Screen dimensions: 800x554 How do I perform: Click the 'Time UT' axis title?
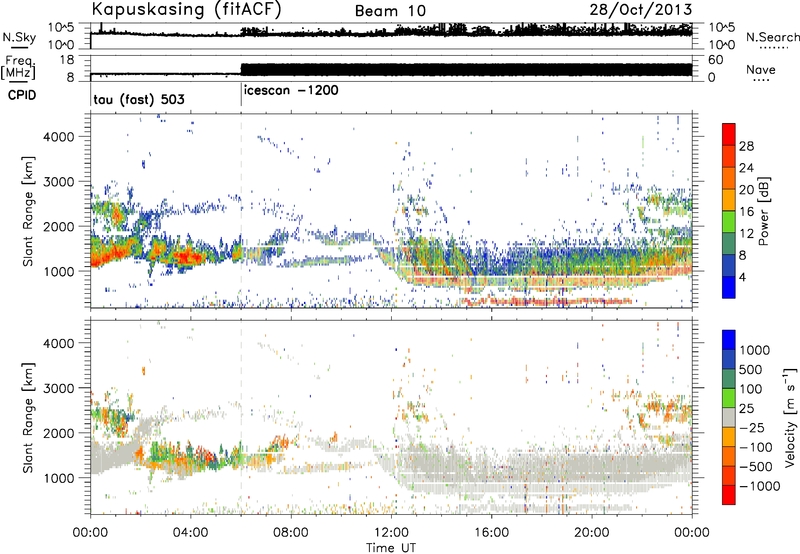click(x=391, y=548)
